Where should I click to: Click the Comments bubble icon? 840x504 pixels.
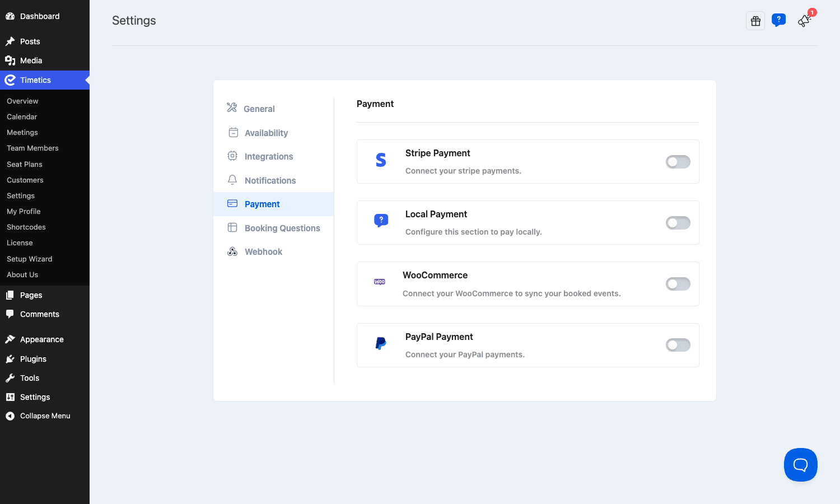point(10,314)
